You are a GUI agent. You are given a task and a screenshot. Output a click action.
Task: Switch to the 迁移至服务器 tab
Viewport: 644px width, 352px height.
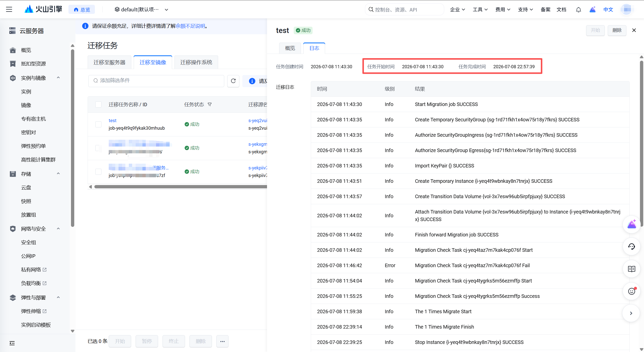click(x=109, y=62)
